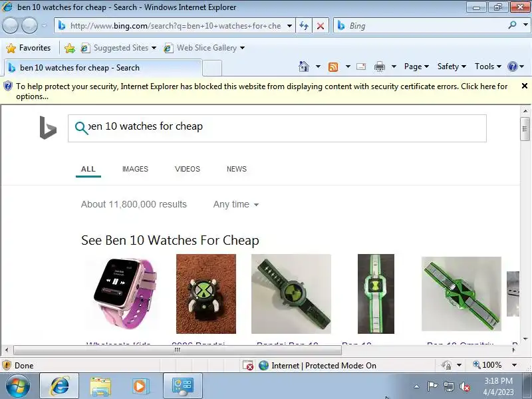Click the horizontal scrollbar thumb

click(x=178, y=350)
